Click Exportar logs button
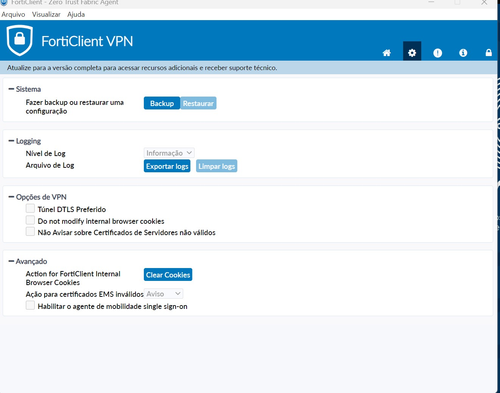 (x=167, y=166)
